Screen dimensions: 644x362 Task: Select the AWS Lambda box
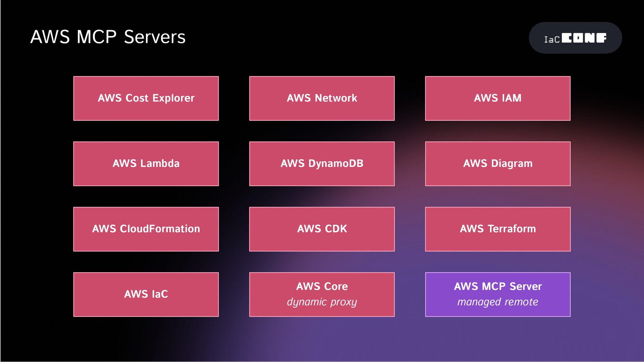coord(146,164)
